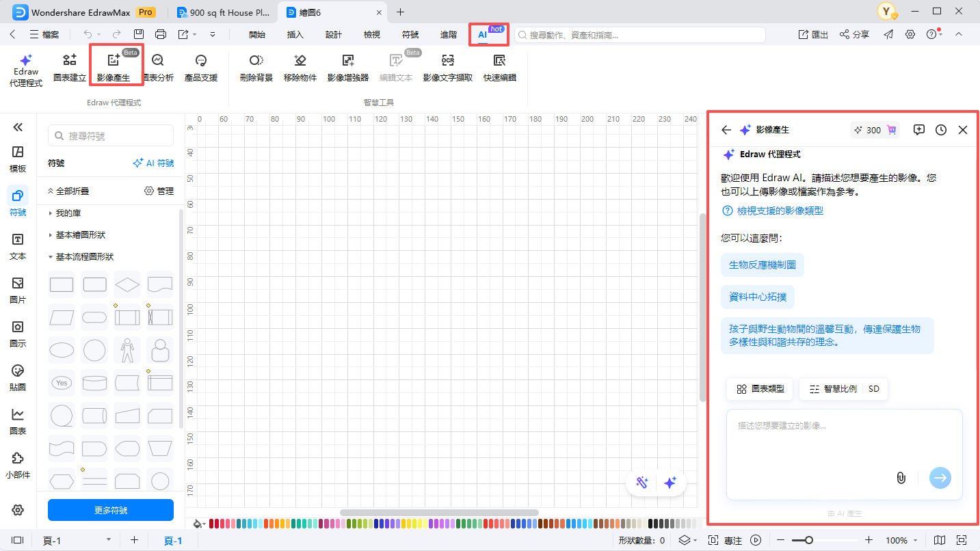Screen dimensions: 980x551
Task: Open the 圖表建立 (chart creation) tool
Action: (69, 66)
